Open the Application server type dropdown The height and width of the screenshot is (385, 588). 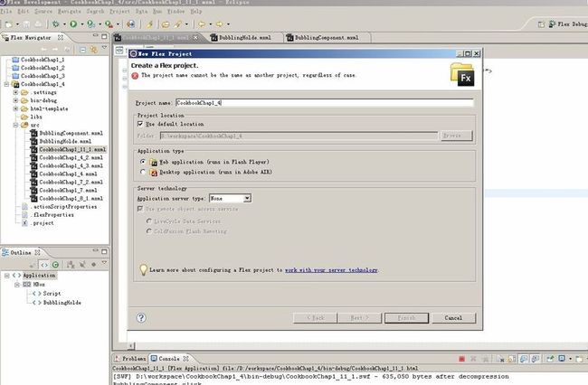pyautogui.click(x=247, y=198)
